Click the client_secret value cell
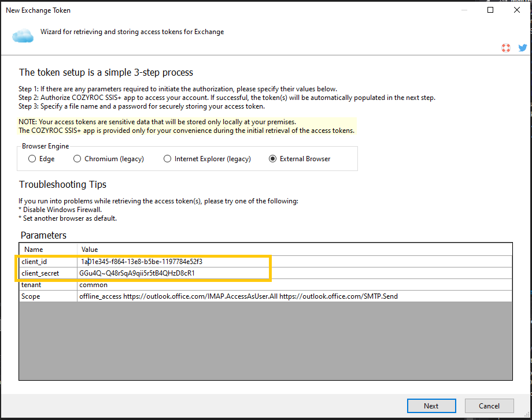The width and height of the screenshot is (532, 420). pyautogui.click(x=173, y=273)
